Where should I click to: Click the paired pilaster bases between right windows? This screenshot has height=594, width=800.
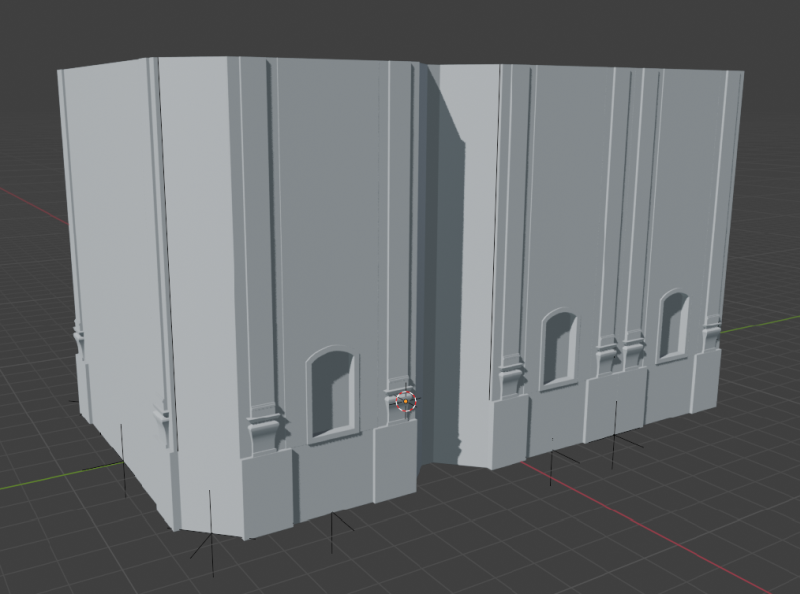coord(621,353)
